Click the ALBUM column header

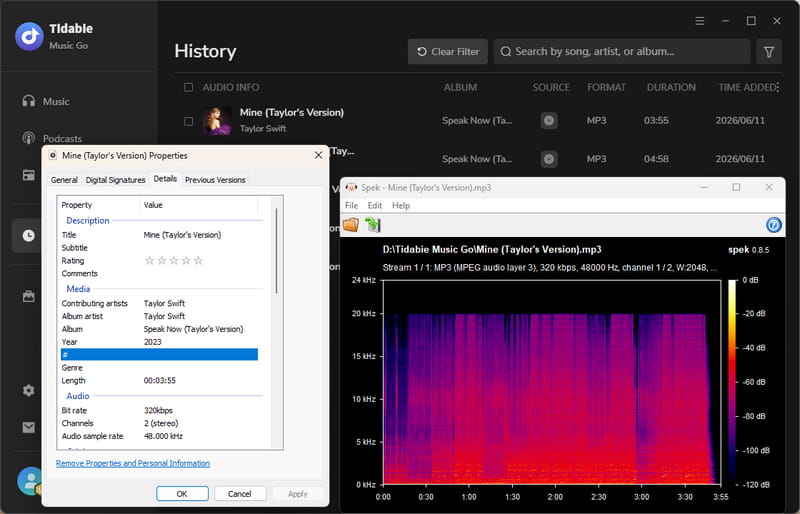coord(460,87)
